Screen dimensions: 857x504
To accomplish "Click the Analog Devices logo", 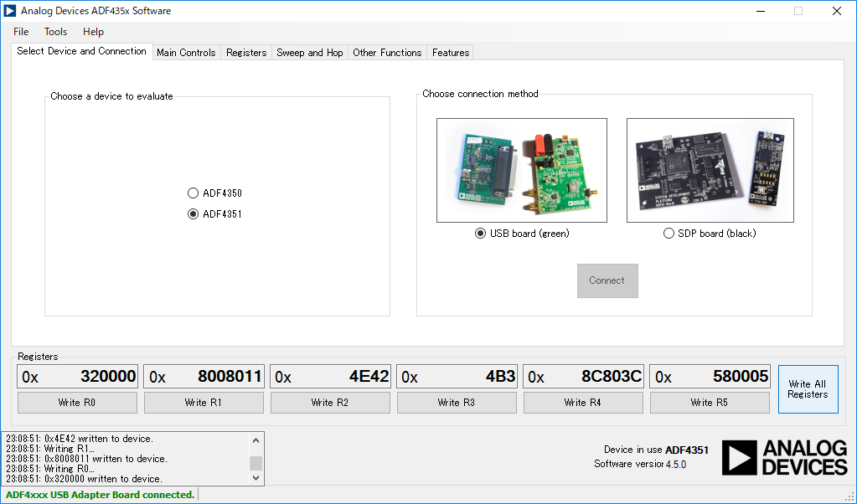I will point(784,458).
